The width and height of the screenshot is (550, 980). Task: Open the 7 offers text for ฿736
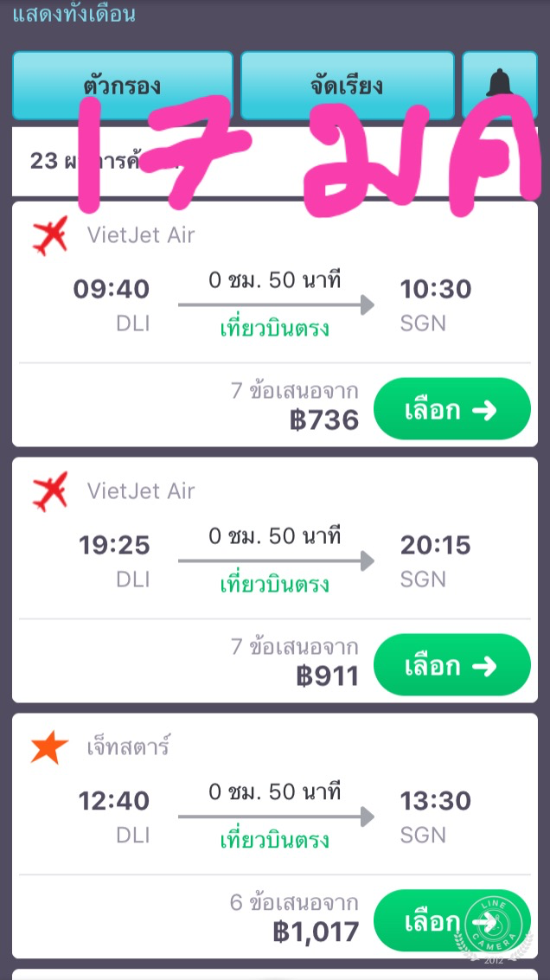click(294, 391)
